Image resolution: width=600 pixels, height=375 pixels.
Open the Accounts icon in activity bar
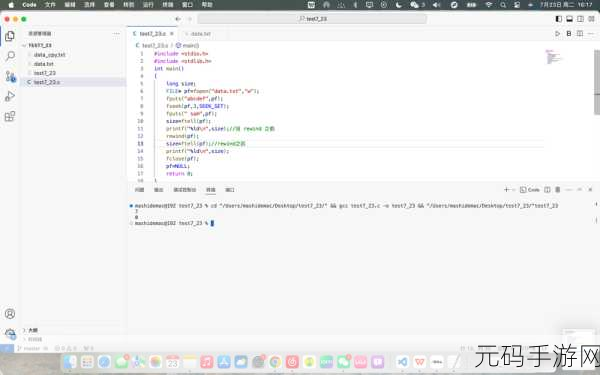click(10, 314)
